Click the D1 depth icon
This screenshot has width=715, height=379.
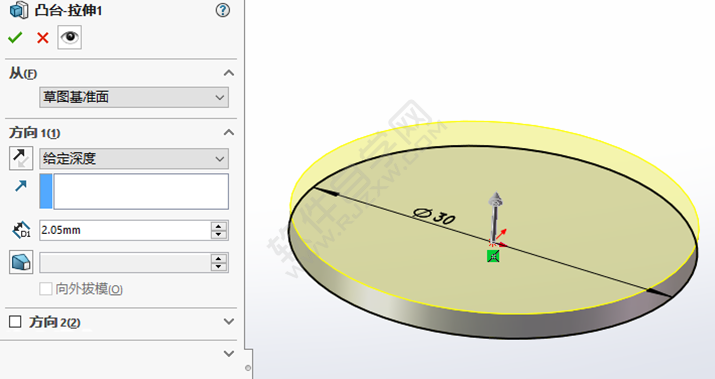click(x=21, y=230)
